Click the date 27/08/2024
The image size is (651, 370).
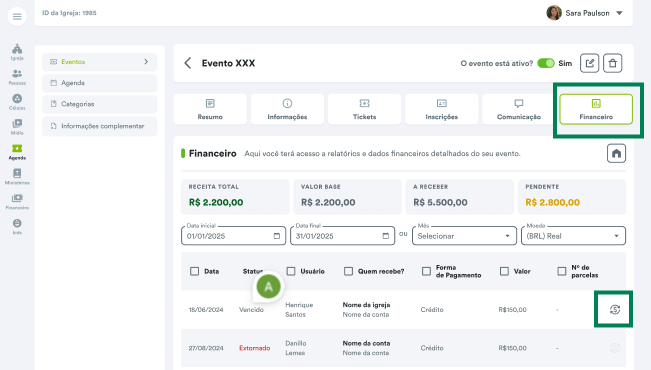[x=206, y=348]
